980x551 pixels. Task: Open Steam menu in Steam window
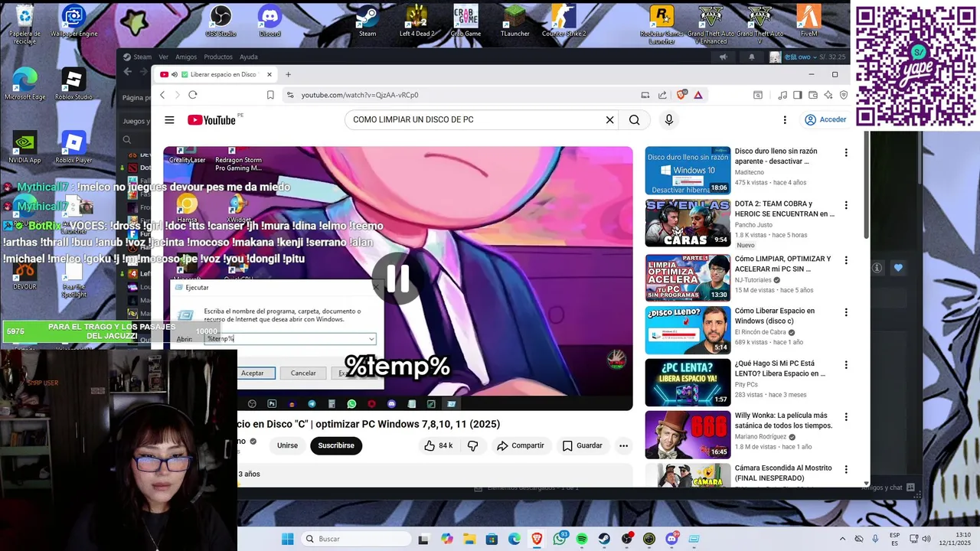138,57
